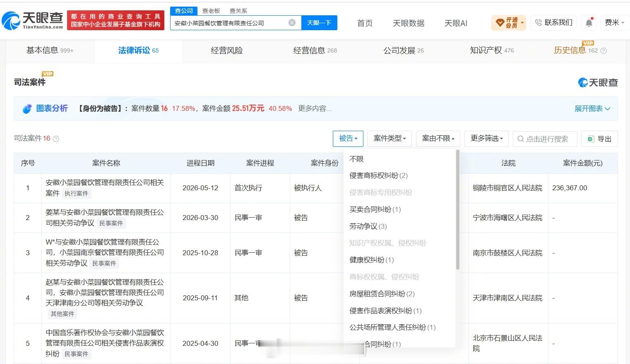Switch to 经营信息 tab
630x364 pixels.
pyautogui.click(x=315, y=50)
